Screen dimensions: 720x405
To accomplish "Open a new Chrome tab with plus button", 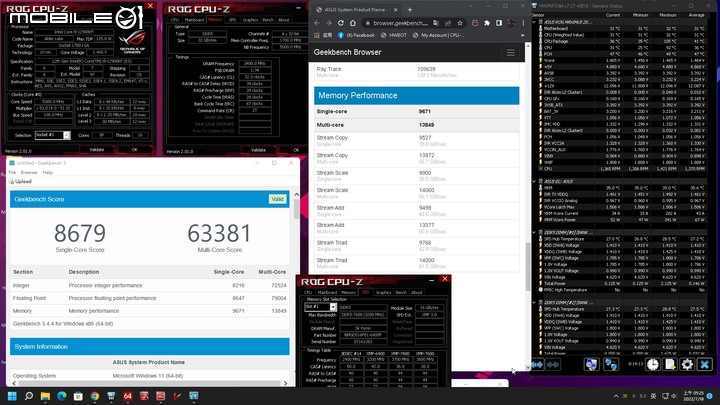I will click(x=410, y=9).
